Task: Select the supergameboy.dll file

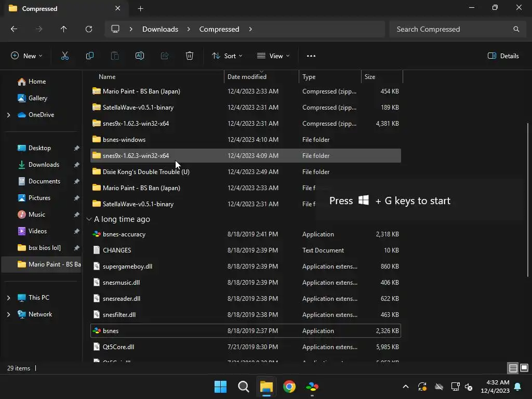Action: tap(246, 267)
